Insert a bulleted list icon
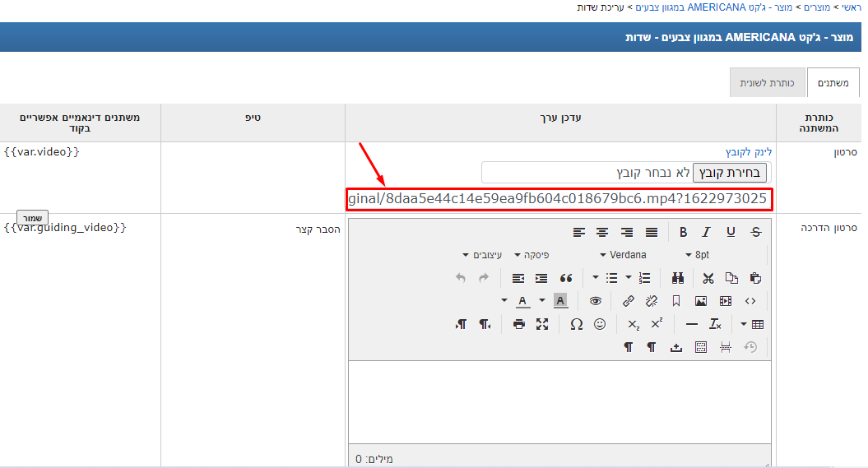 [611, 278]
